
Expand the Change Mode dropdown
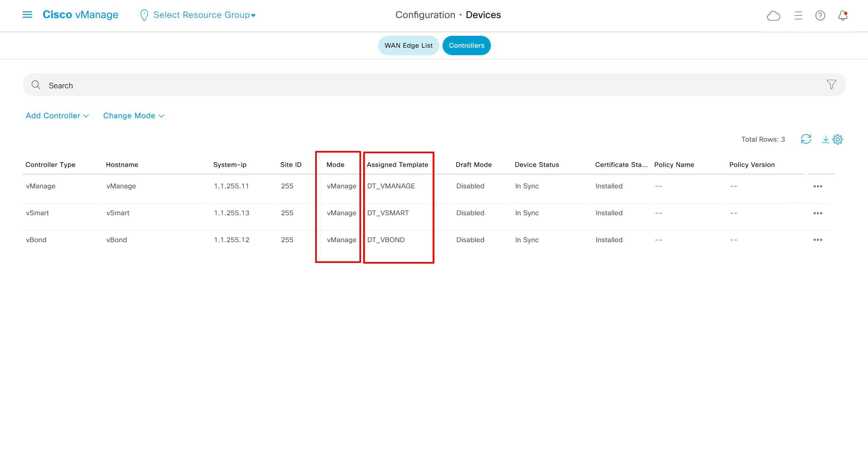coord(134,116)
